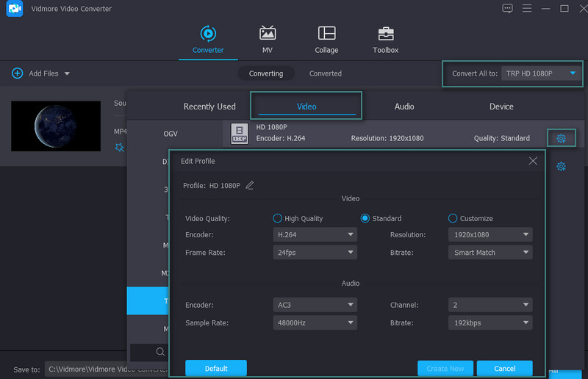Click Resolution: 1920x1080 text in profile row
The width and height of the screenshot is (588, 379).
pyautogui.click(x=387, y=138)
